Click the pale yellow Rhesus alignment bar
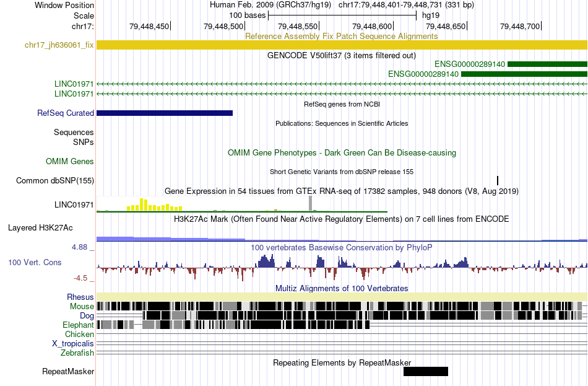 coord(342,297)
